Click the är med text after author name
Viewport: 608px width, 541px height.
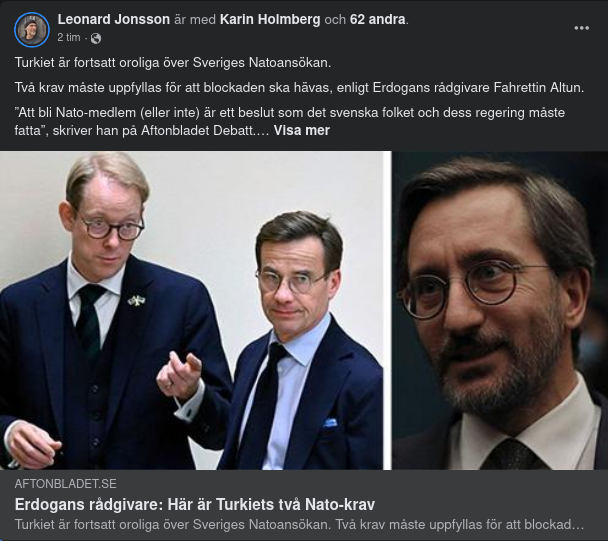(195, 19)
